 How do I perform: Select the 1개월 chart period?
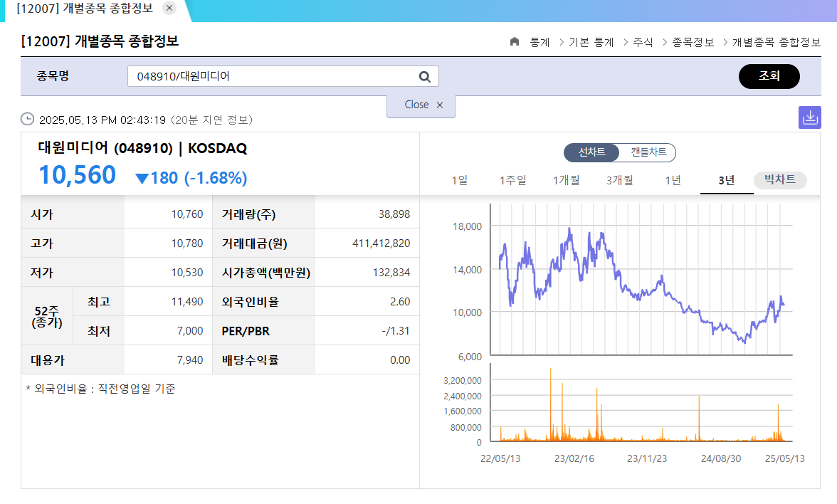[566, 180]
